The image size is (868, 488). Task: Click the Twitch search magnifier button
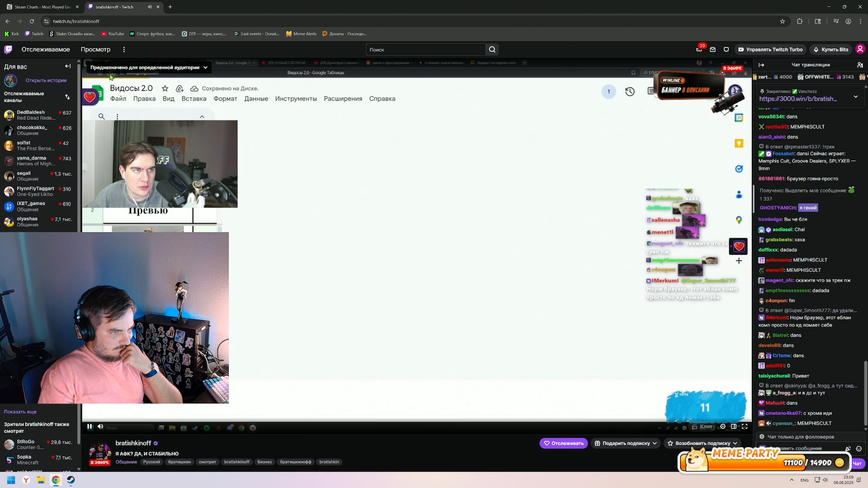point(492,50)
